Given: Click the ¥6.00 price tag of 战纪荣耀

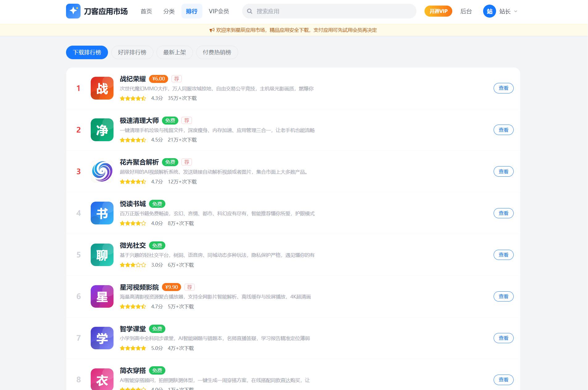Looking at the screenshot, I should pos(159,79).
